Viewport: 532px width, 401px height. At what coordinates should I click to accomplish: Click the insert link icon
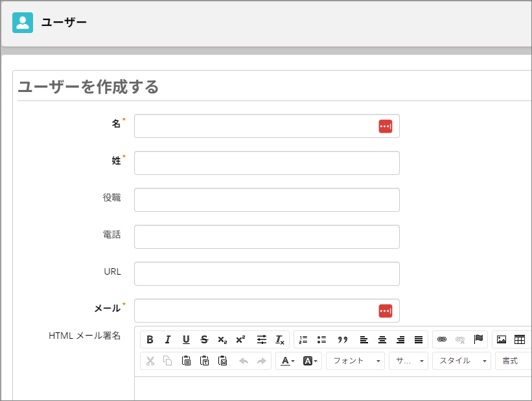pos(442,339)
